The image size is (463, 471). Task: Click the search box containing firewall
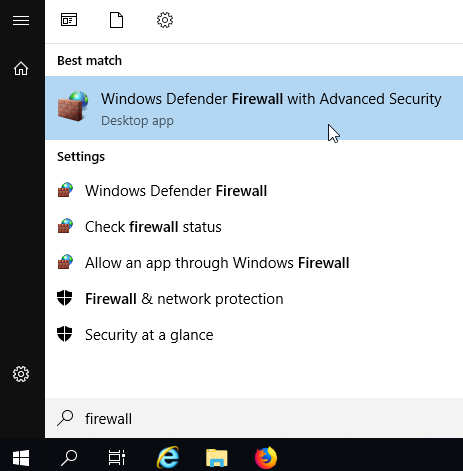point(254,418)
